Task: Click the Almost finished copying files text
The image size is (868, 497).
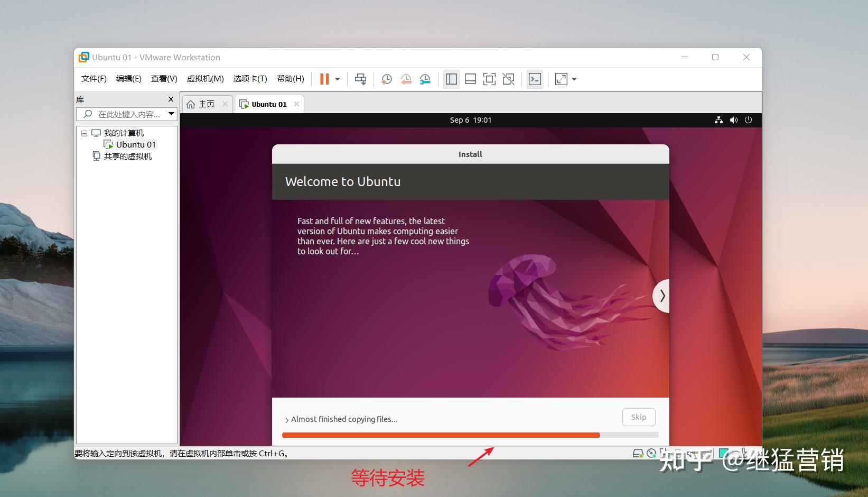Action: click(x=344, y=419)
